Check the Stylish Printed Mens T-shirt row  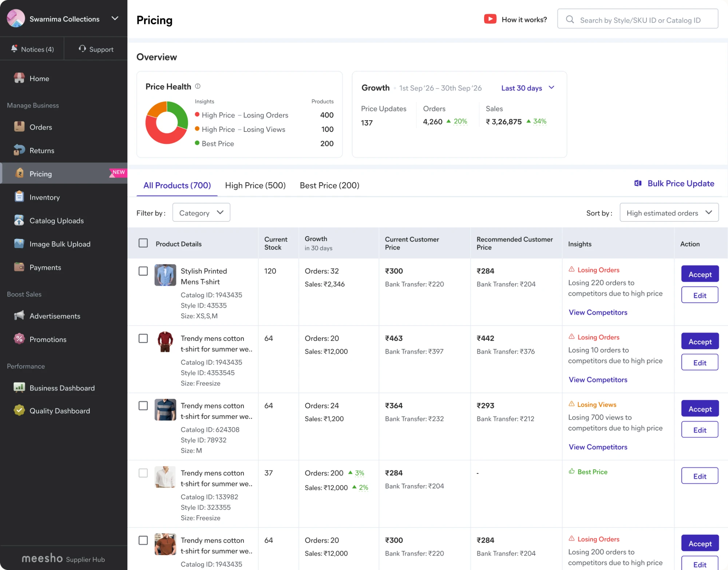pyautogui.click(x=143, y=271)
